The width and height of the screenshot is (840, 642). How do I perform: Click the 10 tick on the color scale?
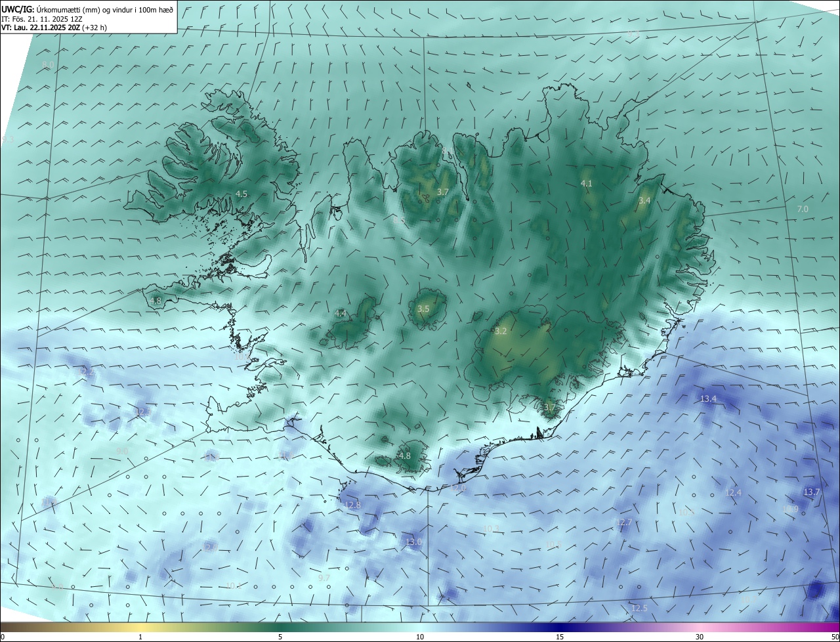(x=420, y=637)
